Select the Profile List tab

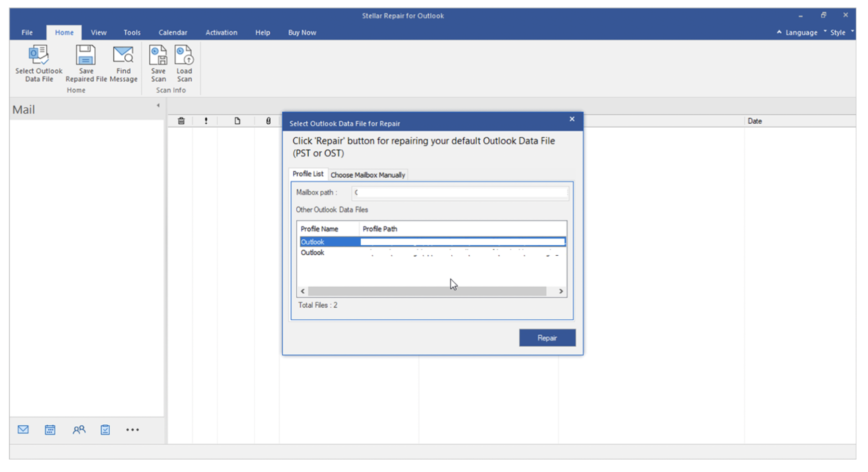pyautogui.click(x=308, y=174)
